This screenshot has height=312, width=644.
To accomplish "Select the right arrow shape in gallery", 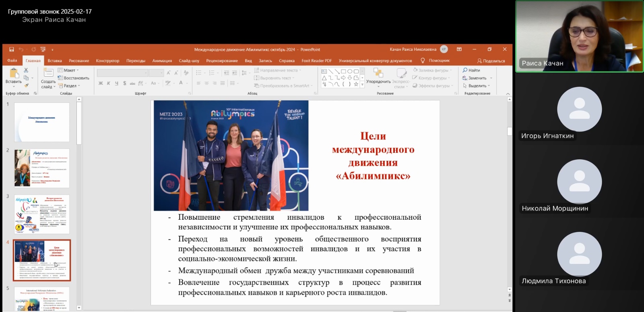I will 343,78.
